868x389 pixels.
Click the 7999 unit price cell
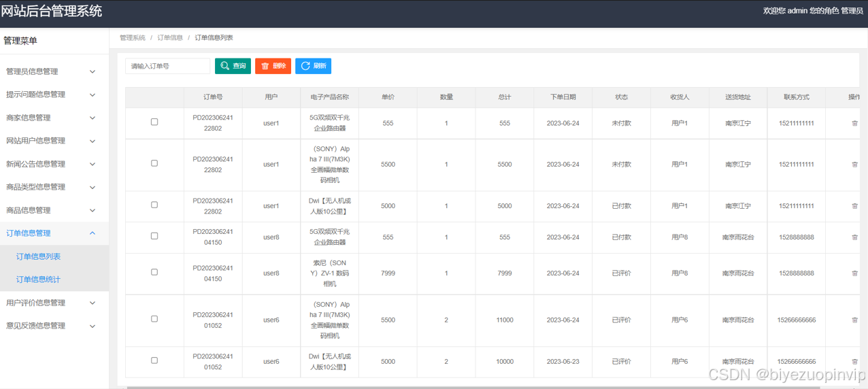click(x=388, y=273)
